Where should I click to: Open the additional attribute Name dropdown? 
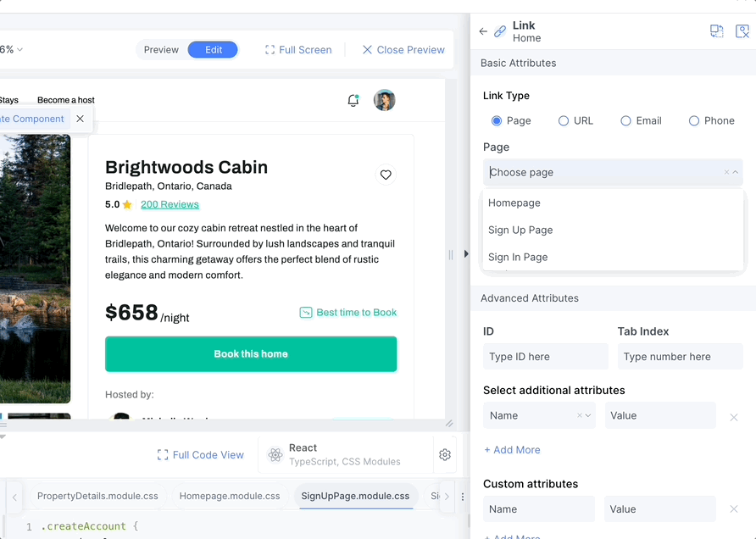(539, 415)
